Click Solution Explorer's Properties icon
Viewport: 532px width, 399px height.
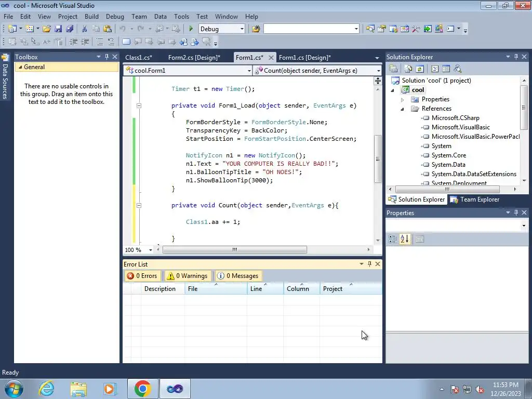point(393,69)
